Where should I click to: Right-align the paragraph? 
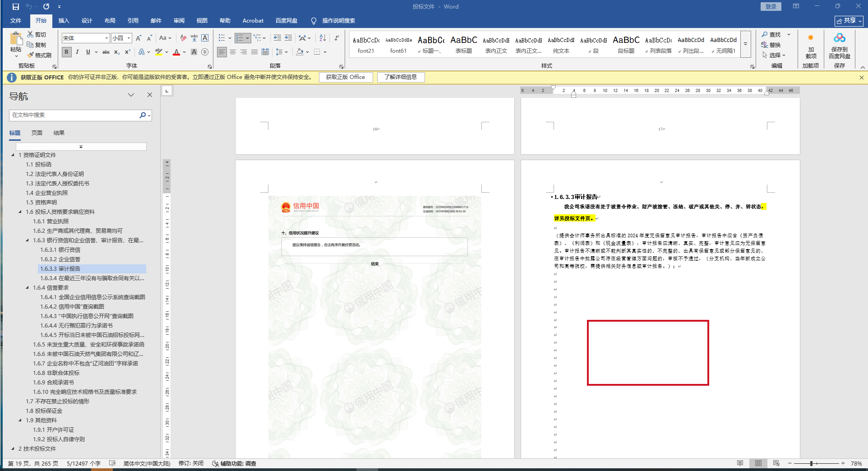pos(244,52)
